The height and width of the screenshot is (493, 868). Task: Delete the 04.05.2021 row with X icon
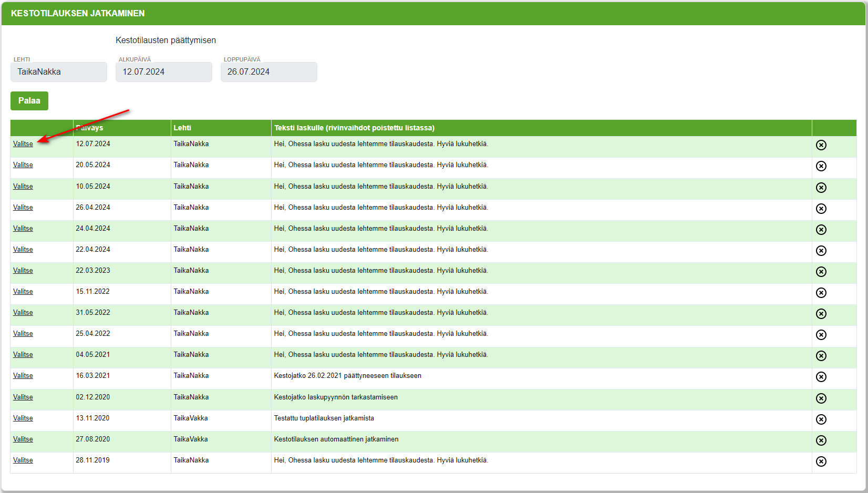point(821,356)
